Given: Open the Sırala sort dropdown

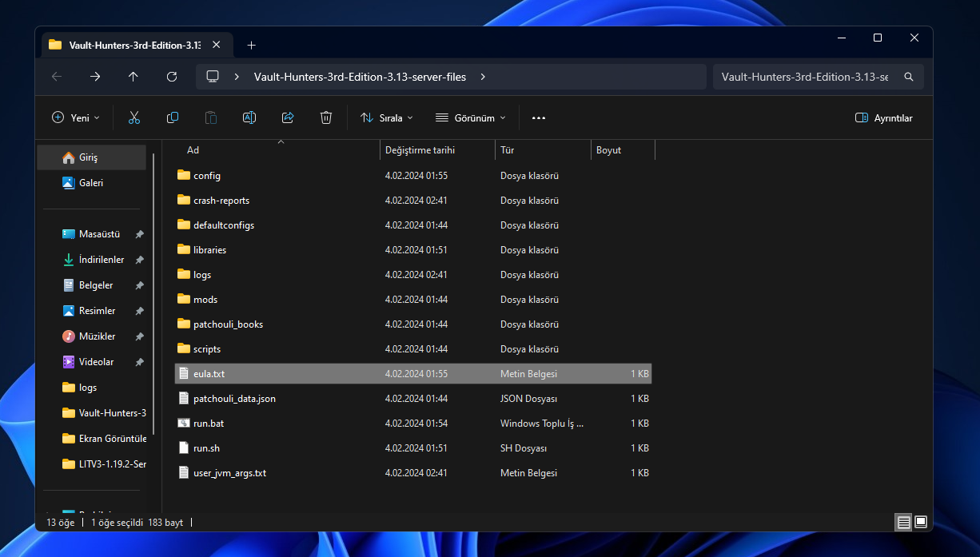Looking at the screenshot, I should pyautogui.click(x=387, y=117).
